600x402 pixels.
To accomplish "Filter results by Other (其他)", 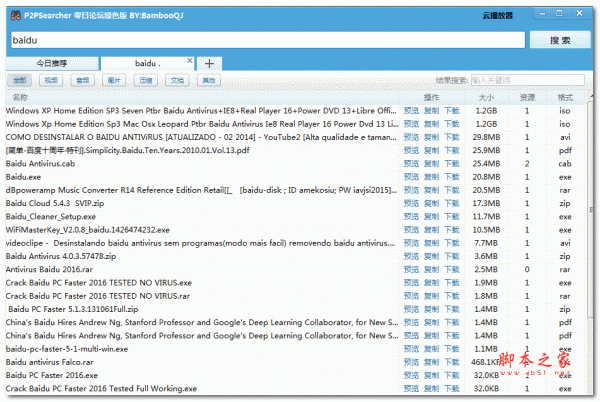I will 209,80.
